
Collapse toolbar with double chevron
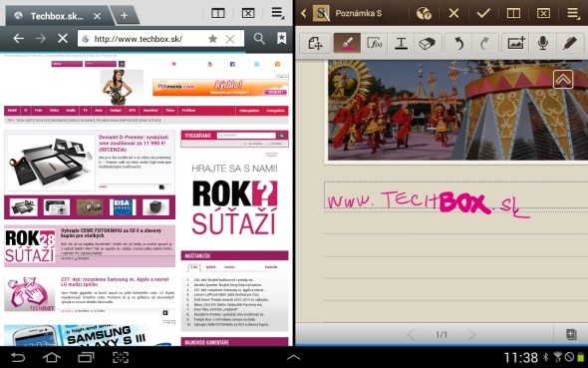click(563, 79)
